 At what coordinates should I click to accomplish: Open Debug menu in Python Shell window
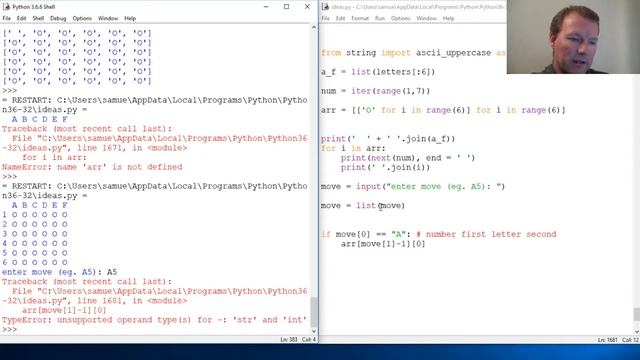[58, 18]
